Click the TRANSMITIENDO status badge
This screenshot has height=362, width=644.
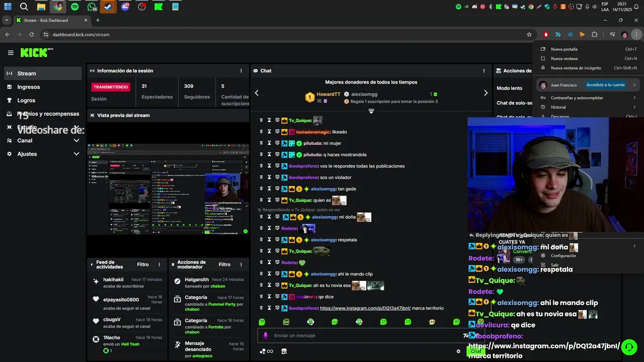111,87
